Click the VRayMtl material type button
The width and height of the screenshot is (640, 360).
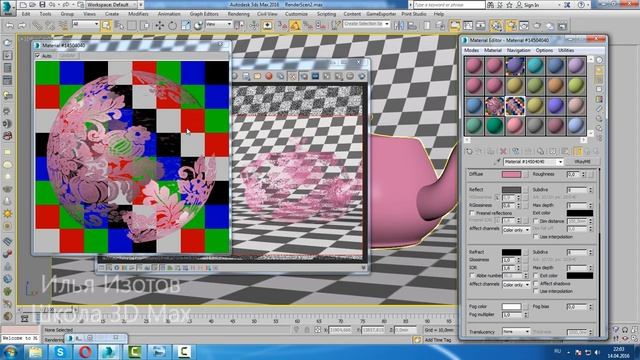click(x=582, y=162)
